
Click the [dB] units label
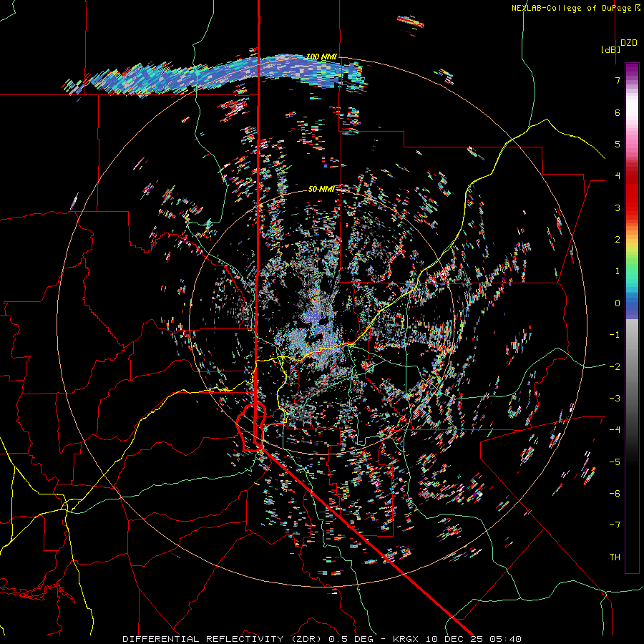click(x=610, y=50)
